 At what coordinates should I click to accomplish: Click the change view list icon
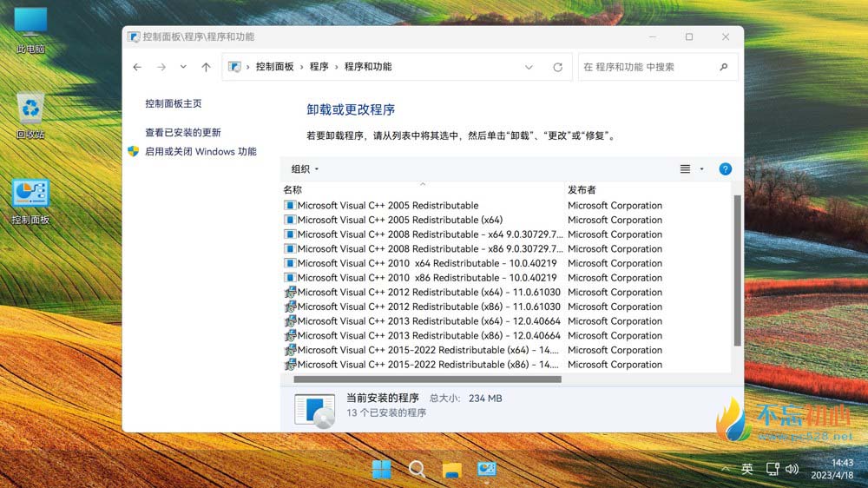(685, 169)
